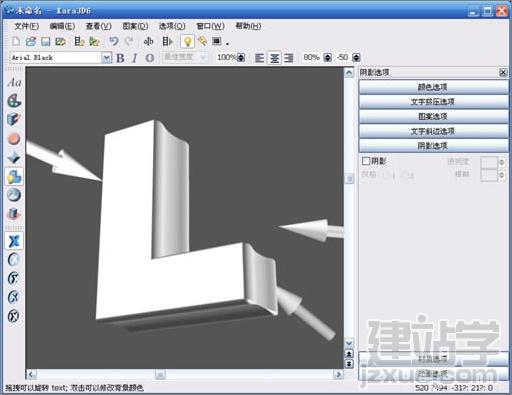512x395 pixels.
Task: Toggle Bold text formatting
Action: [120, 58]
